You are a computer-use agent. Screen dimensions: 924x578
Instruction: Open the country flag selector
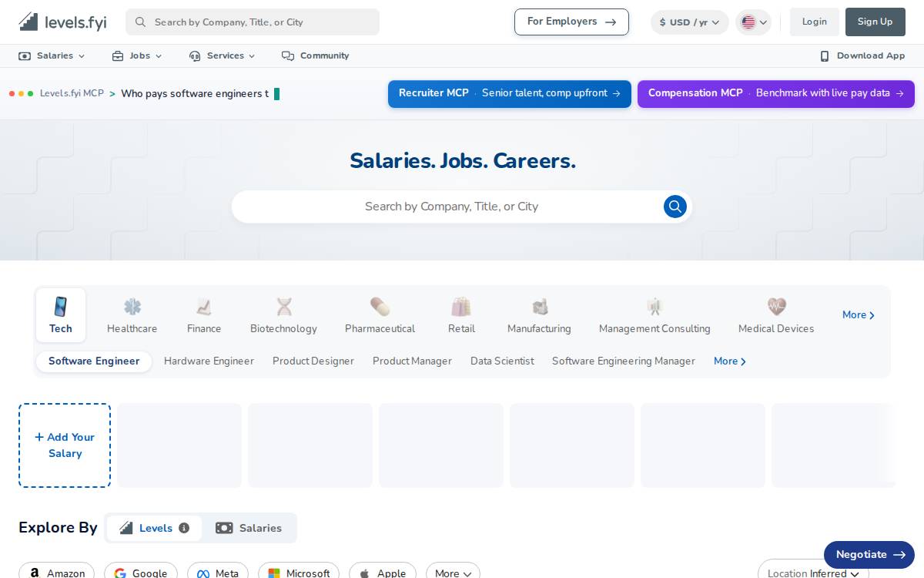(x=754, y=22)
